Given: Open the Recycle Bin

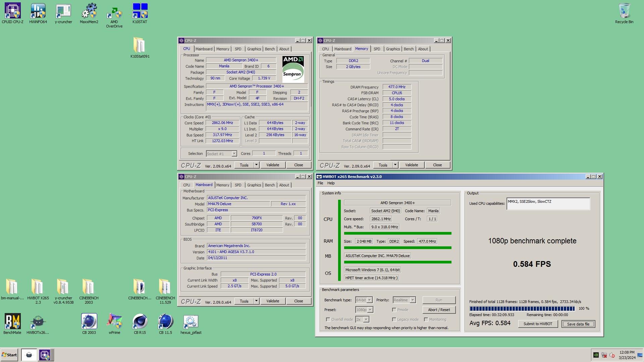Looking at the screenshot, I should tap(624, 13).
